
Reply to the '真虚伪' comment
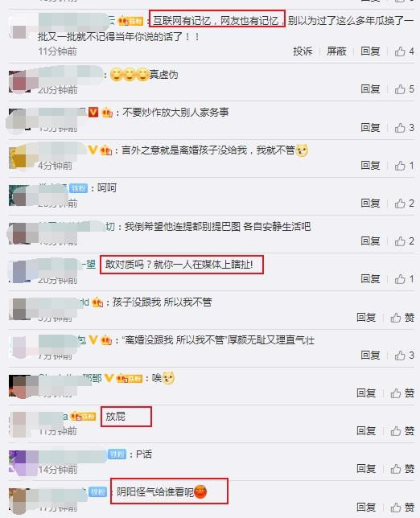(x=370, y=89)
